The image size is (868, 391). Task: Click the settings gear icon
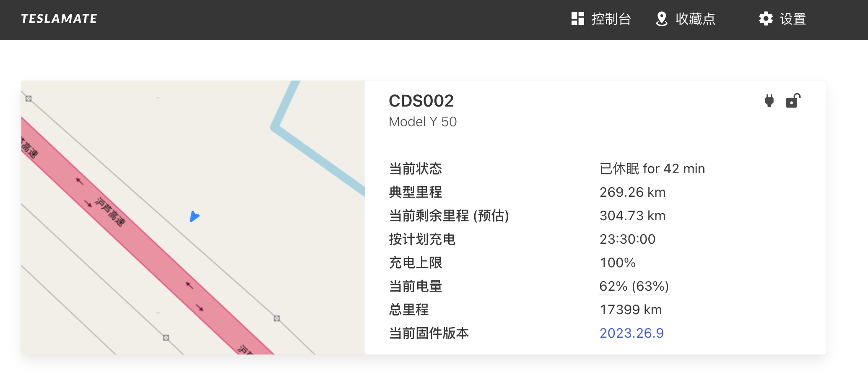[766, 18]
